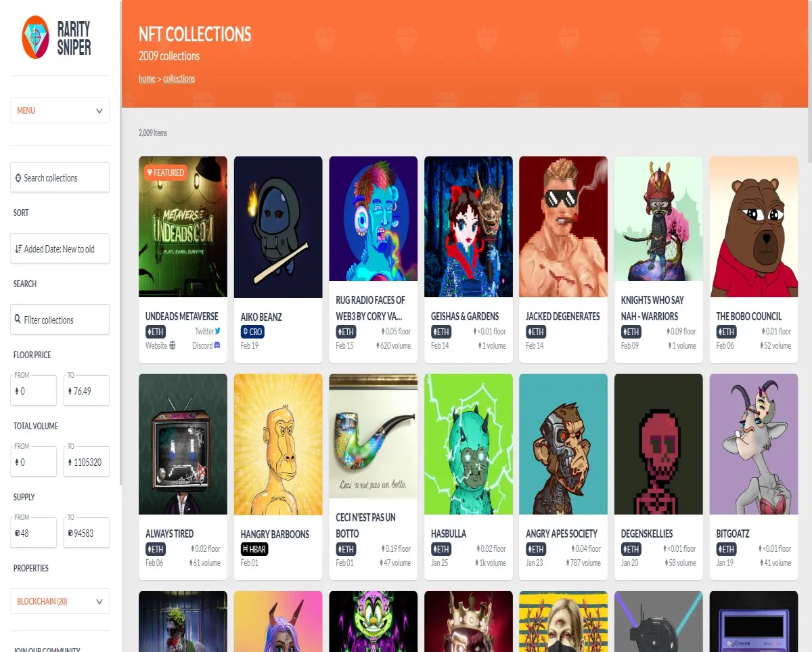The height and width of the screenshot is (652, 812).
Task: Open the collections breadcrumb link
Action: click(x=179, y=79)
